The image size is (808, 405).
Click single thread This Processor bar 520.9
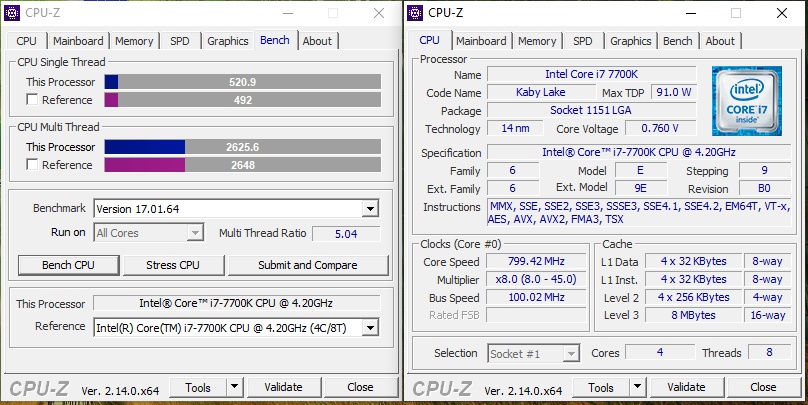point(243,81)
